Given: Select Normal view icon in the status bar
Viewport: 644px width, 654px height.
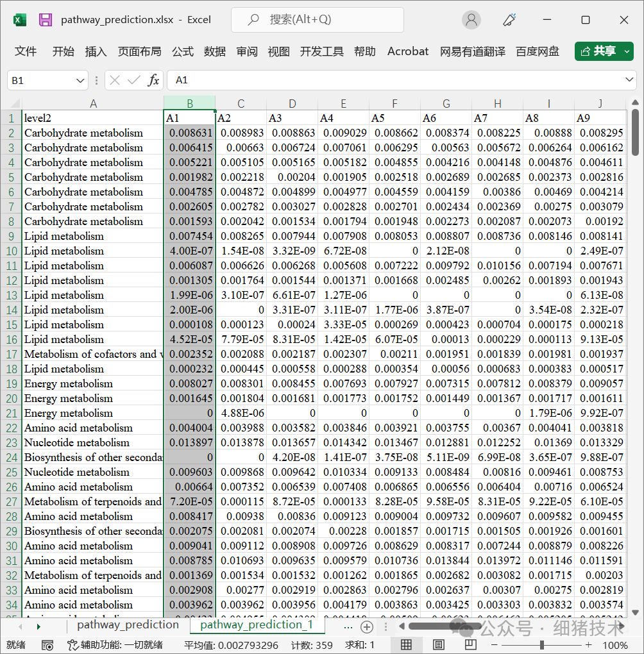Looking at the screenshot, I should (x=407, y=645).
